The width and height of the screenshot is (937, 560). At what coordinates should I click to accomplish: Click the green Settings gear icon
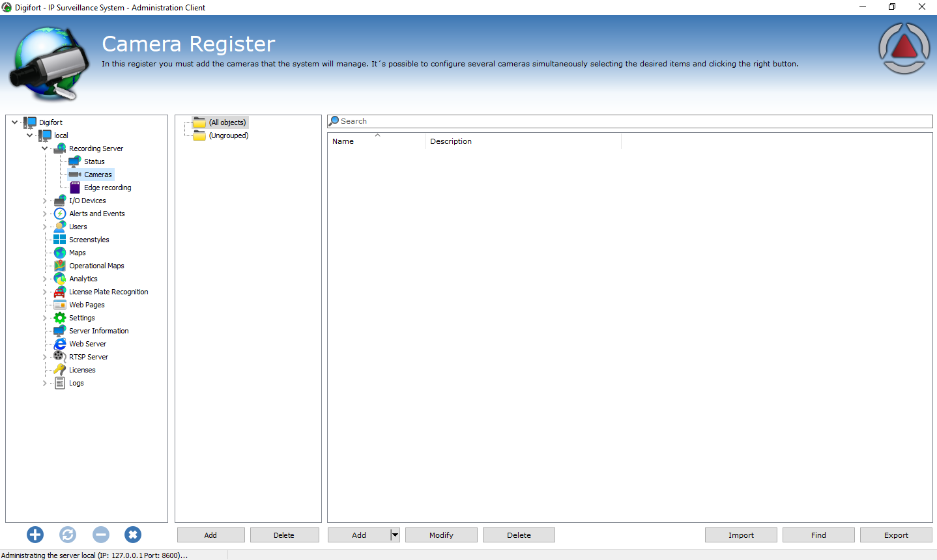point(60,318)
